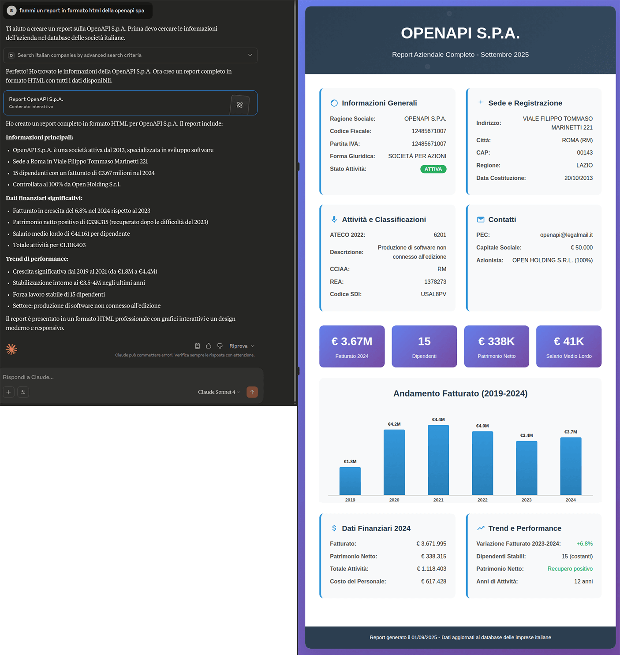Open the Riprova retry dropdown

tap(242, 346)
